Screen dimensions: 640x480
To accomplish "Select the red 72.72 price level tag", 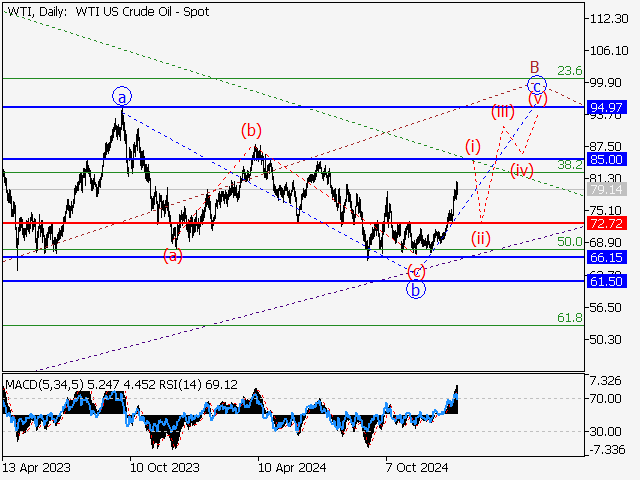I will coord(607,223).
